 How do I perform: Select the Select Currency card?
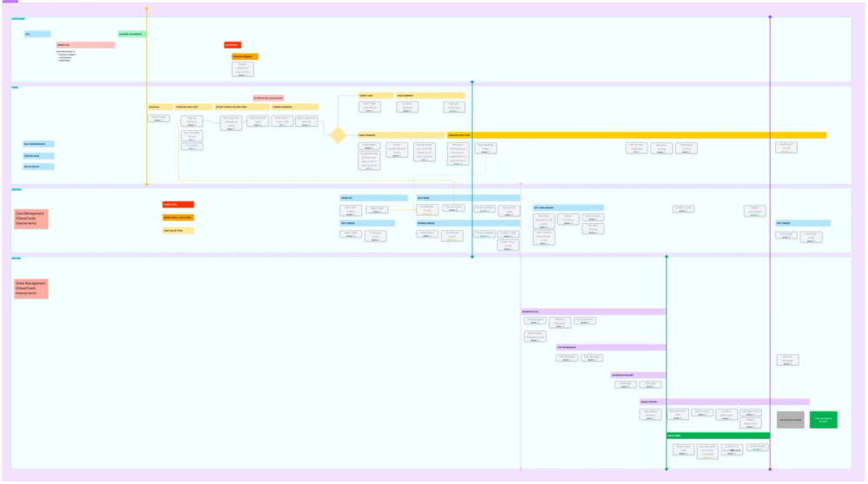(x=568, y=219)
